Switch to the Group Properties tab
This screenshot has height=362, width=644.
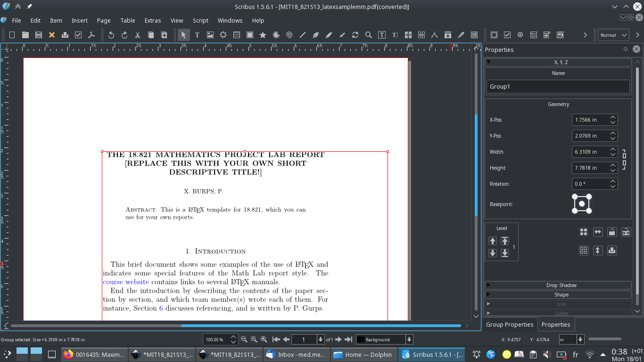coord(509,324)
